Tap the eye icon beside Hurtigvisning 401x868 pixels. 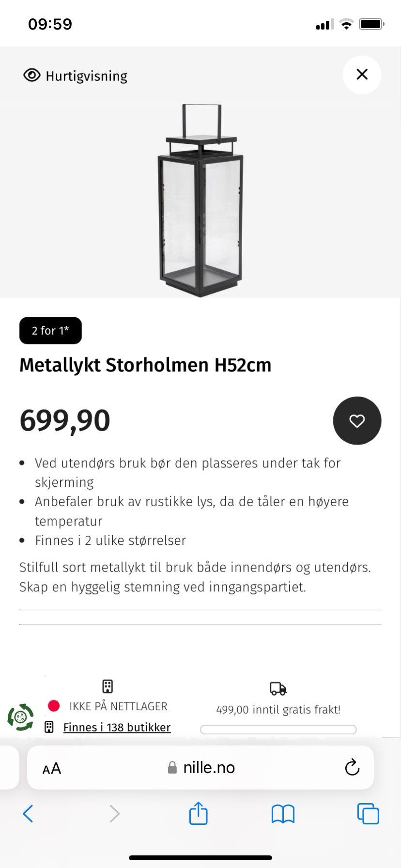pos(32,76)
